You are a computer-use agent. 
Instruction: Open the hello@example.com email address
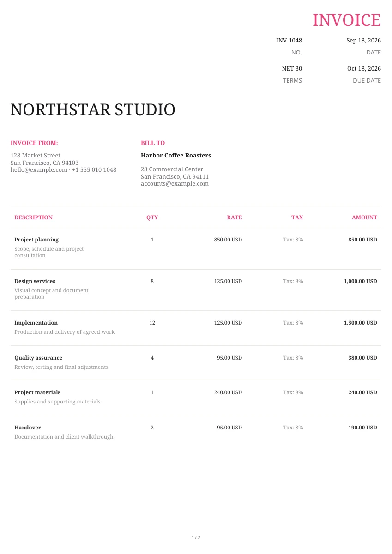pos(39,170)
